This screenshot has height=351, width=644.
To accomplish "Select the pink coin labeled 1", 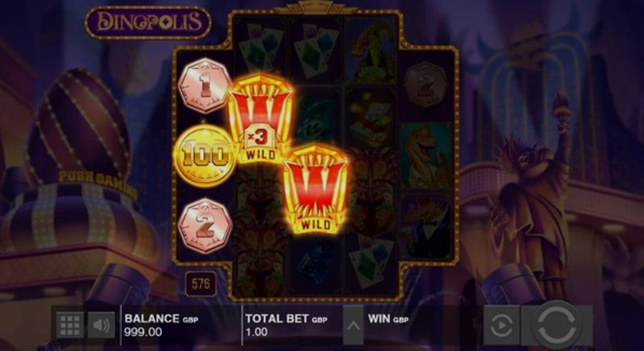I will point(204,85).
